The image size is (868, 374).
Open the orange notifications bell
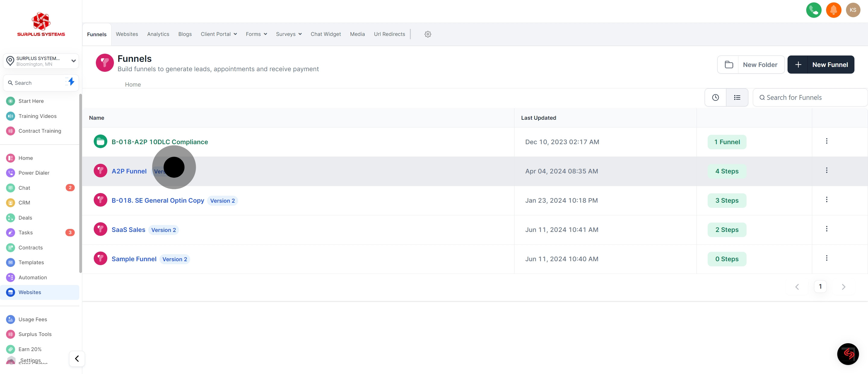click(x=833, y=10)
